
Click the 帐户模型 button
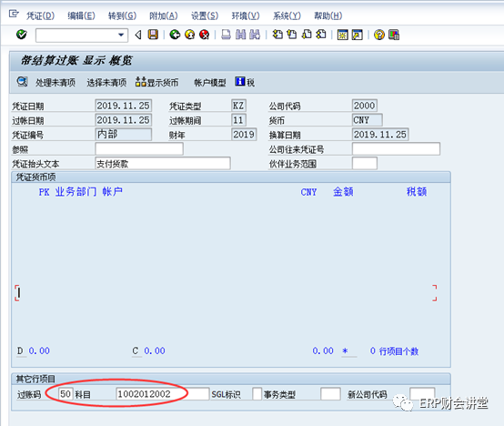[x=210, y=83]
